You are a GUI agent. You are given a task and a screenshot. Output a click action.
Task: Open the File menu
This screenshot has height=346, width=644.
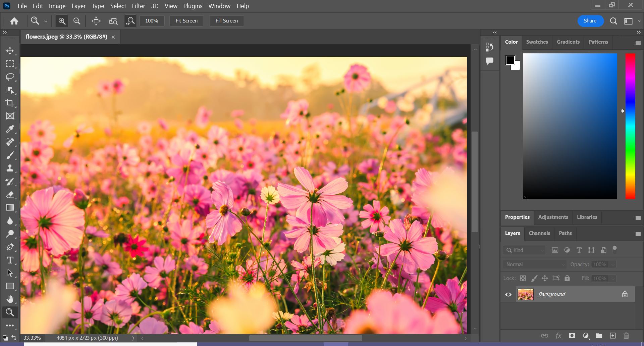pos(22,6)
